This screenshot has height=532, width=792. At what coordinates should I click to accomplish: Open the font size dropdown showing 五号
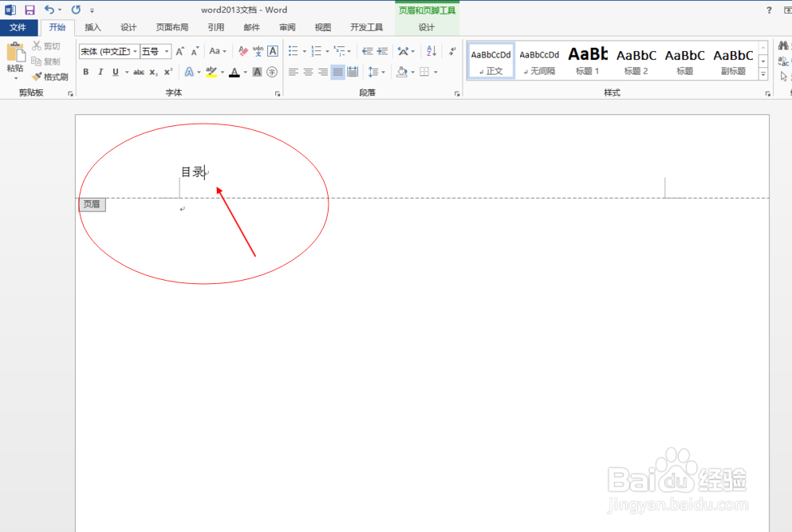[x=166, y=51]
